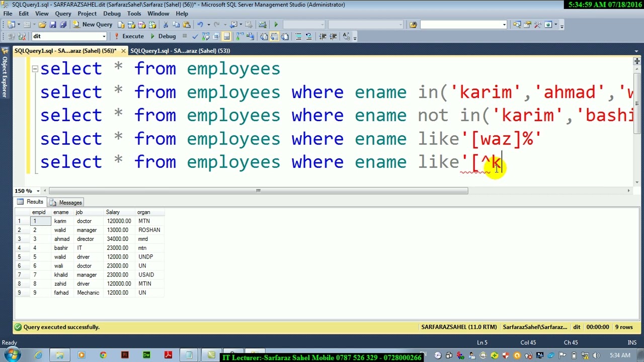Click the split editor handle above scrollbar
This screenshot has width=644, height=362.
pyautogui.click(x=637, y=61)
